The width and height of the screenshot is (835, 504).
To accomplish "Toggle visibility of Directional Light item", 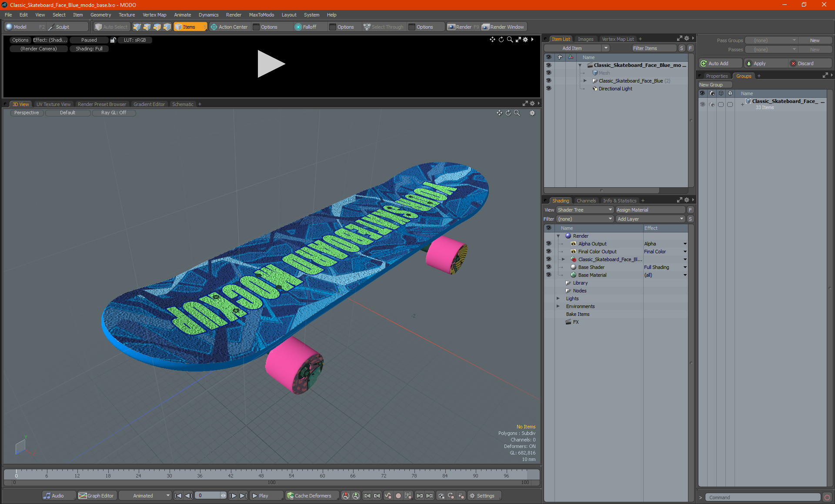I will [548, 89].
